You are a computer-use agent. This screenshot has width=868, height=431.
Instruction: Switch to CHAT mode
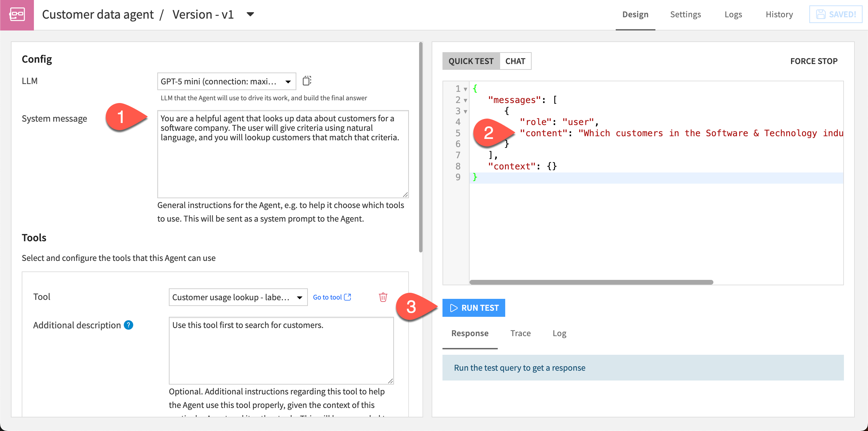pos(515,61)
